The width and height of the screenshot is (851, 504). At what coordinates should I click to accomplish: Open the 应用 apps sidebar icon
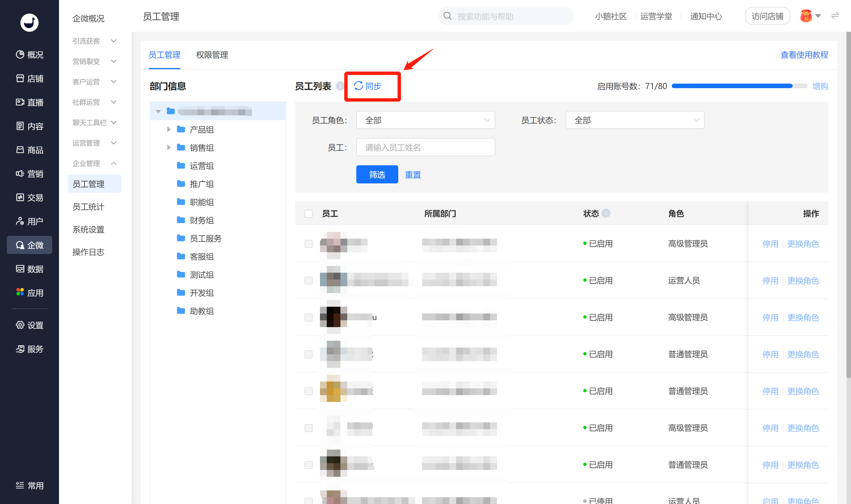coord(20,292)
